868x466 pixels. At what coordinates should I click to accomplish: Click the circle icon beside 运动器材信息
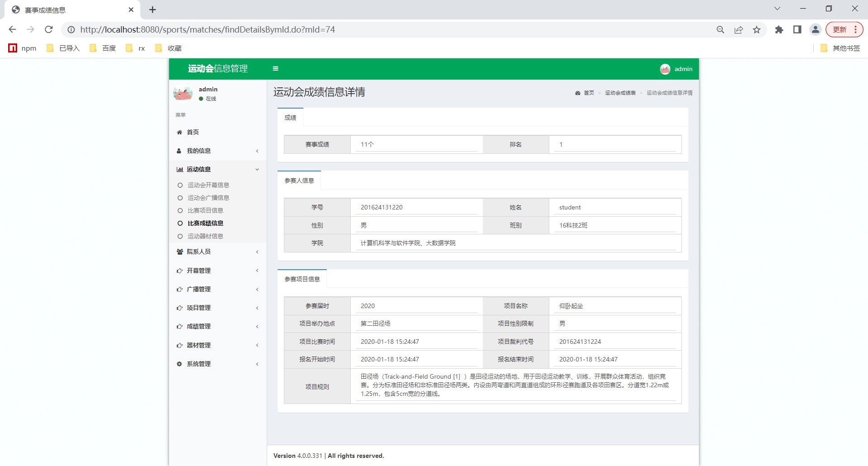[x=180, y=236]
